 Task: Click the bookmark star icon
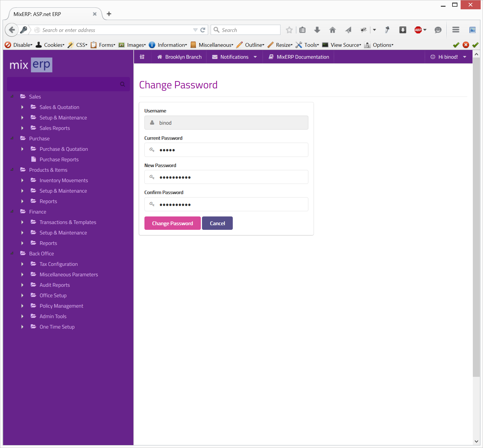point(289,30)
